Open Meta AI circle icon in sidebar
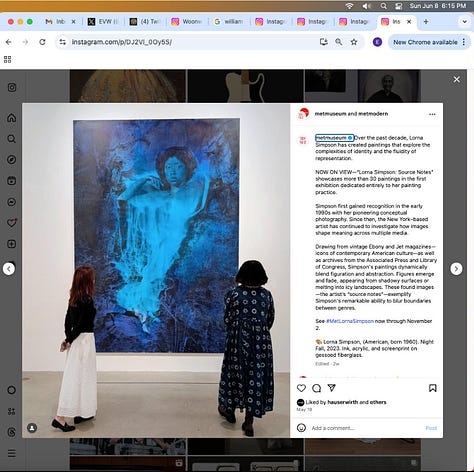The image size is (474, 472). tap(12, 390)
